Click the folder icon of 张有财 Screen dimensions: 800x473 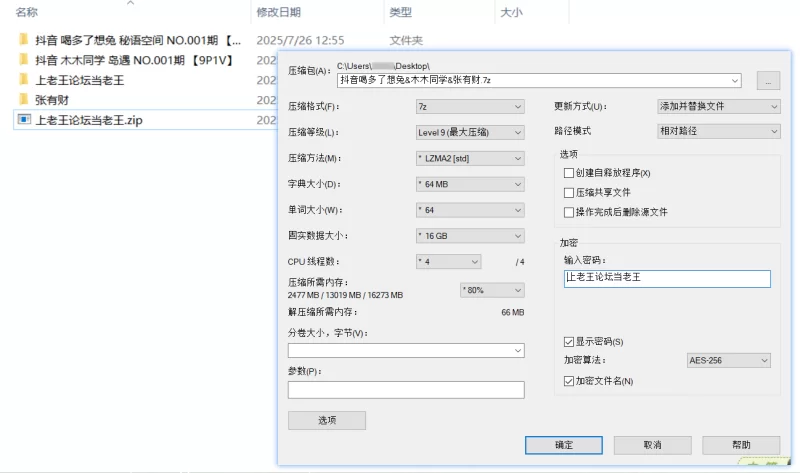(23, 99)
